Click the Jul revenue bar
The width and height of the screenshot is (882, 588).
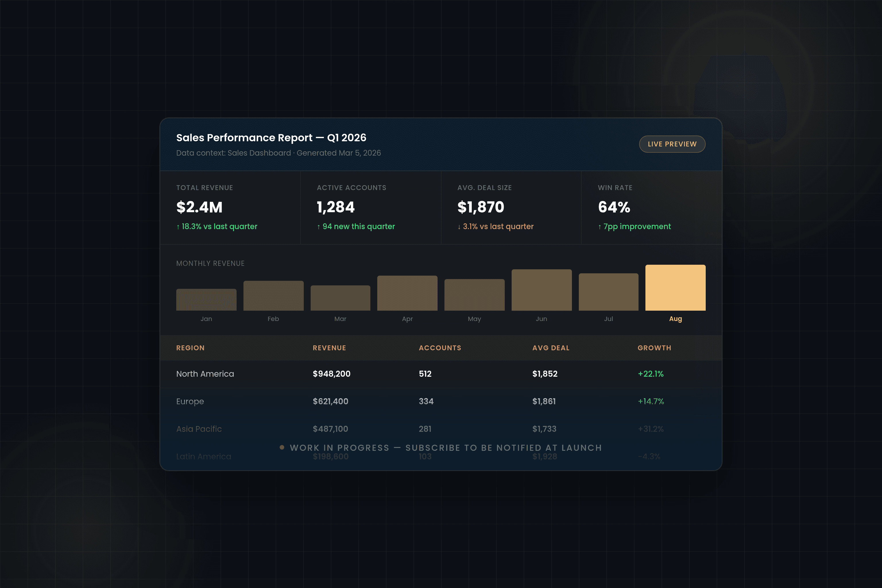[x=609, y=292]
